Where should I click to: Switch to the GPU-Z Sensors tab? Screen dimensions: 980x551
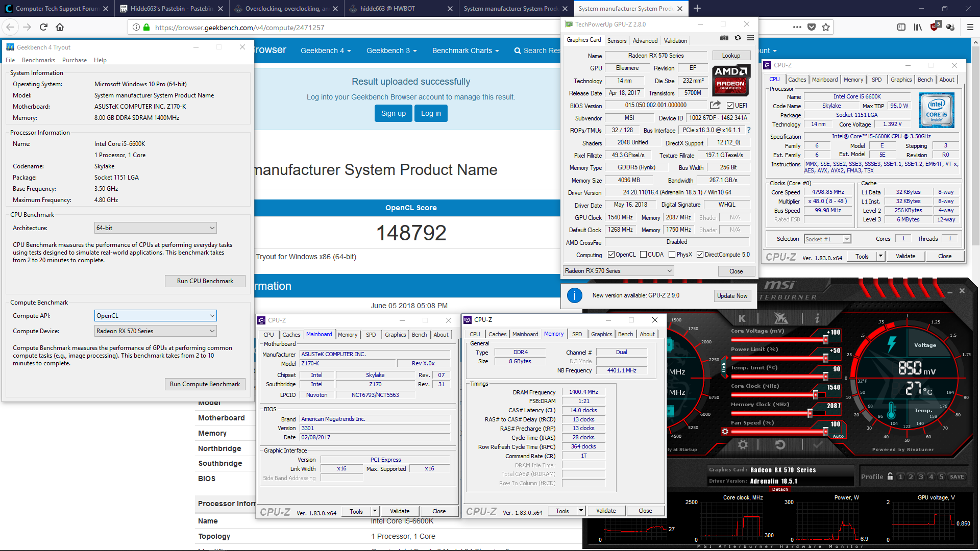617,41
